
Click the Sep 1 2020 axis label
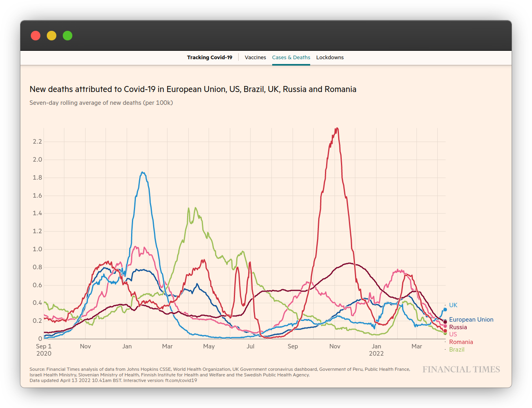(x=44, y=350)
